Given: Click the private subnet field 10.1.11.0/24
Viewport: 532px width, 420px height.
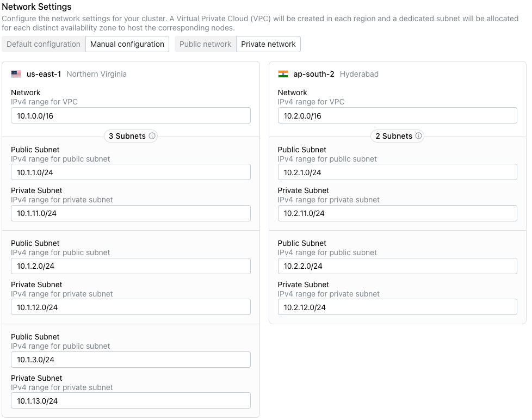Looking at the screenshot, I should pos(131,213).
